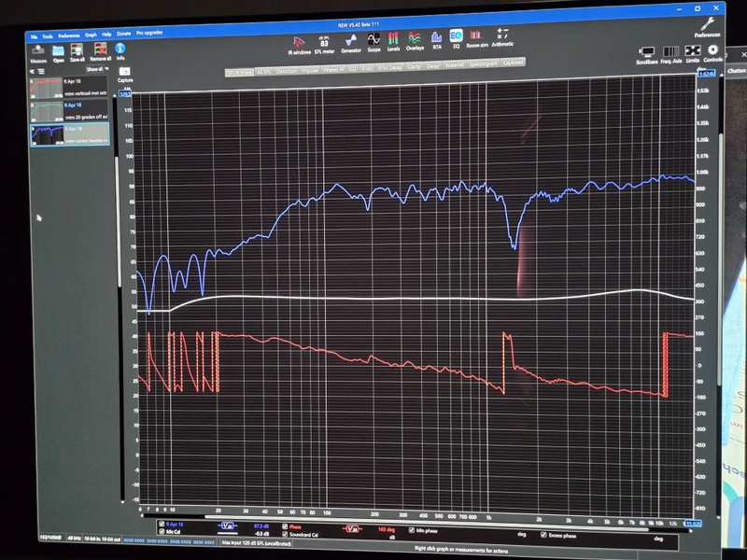Click the Freq. Axis icon

tap(670, 55)
